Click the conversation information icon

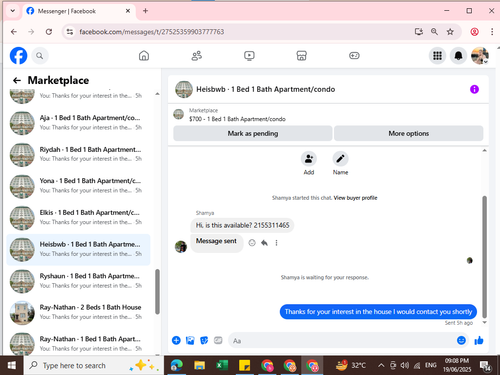[x=474, y=89]
